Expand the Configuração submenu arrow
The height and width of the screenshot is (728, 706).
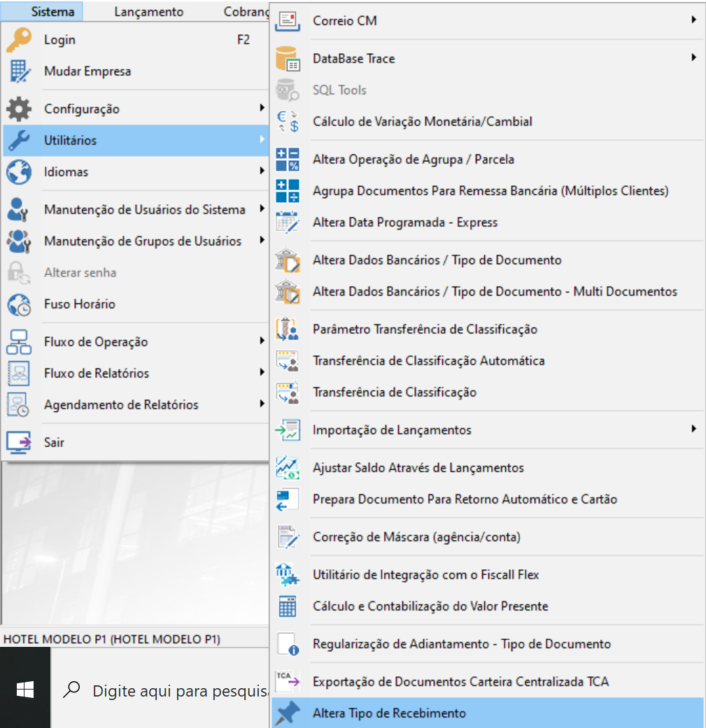[262, 108]
